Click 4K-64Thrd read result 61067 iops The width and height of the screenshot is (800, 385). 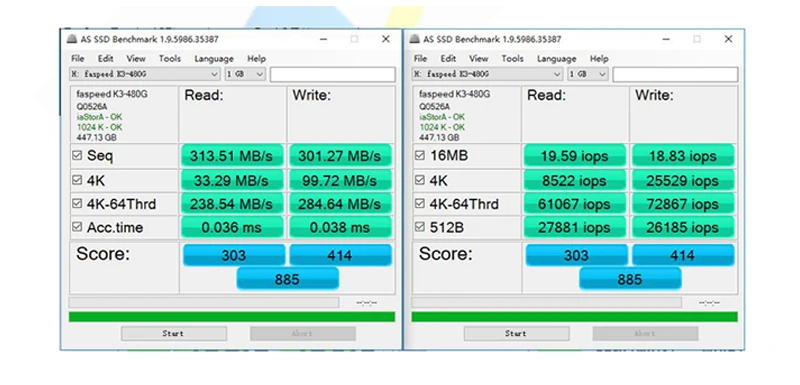[x=574, y=204]
